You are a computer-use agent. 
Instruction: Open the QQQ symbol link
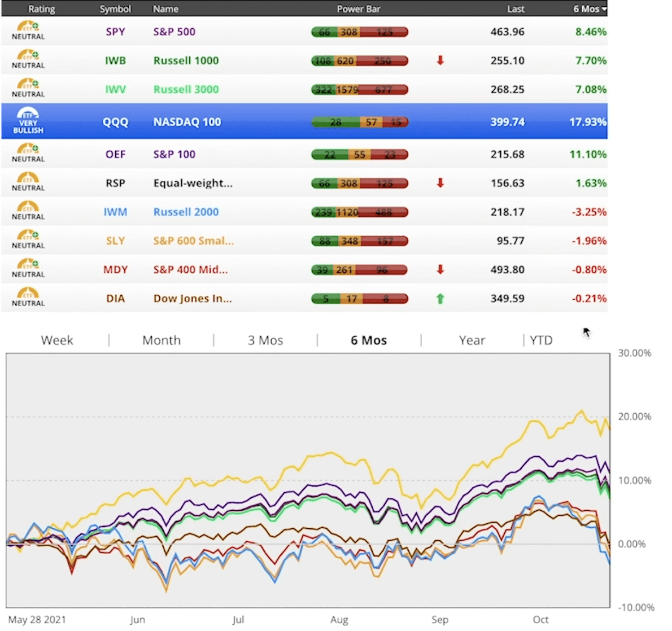coord(115,122)
